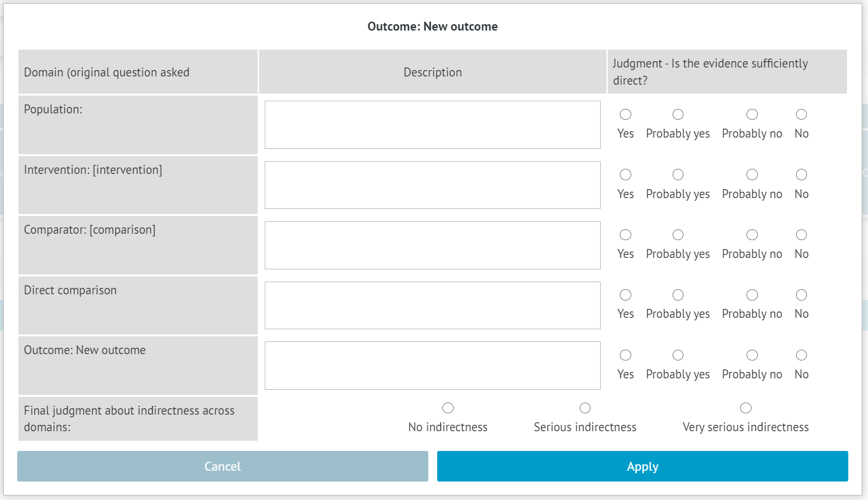Image resolution: width=868 pixels, height=500 pixels.
Task: Select 'Probably no' for Intervention row
Action: (x=752, y=175)
